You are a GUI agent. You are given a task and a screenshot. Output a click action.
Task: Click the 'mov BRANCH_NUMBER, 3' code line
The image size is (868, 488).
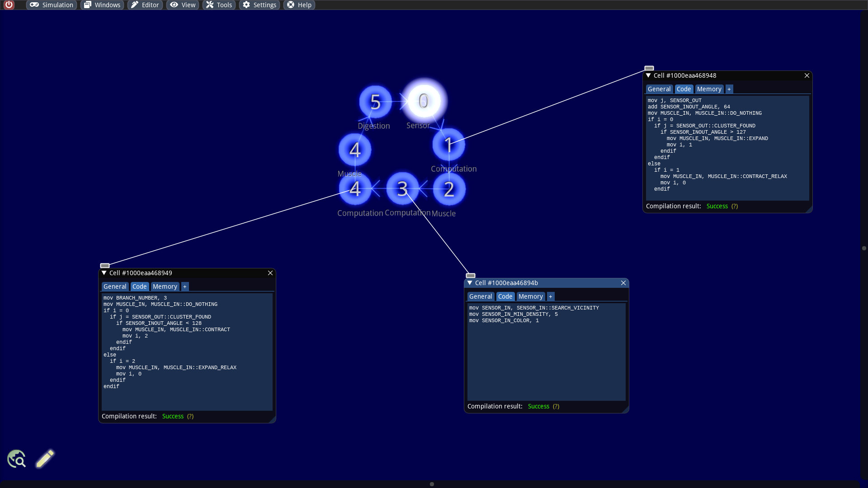coord(135,298)
